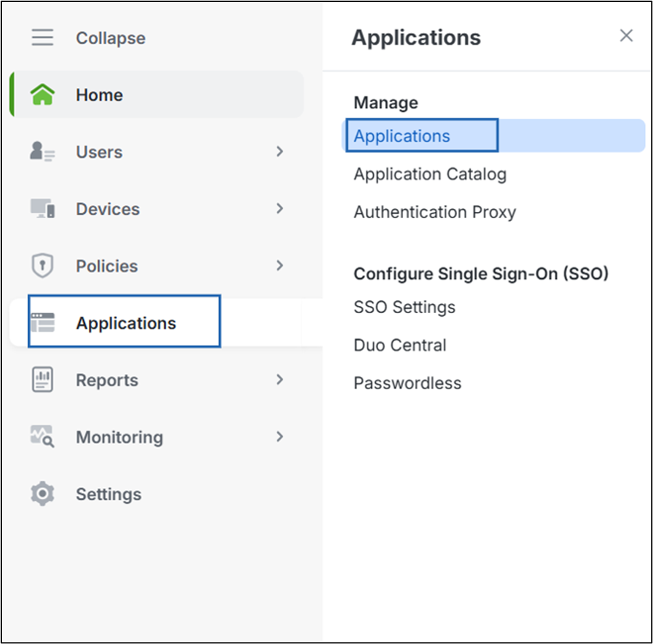Click the Policies shield icon
This screenshot has height=644, width=653.
[42, 265]
